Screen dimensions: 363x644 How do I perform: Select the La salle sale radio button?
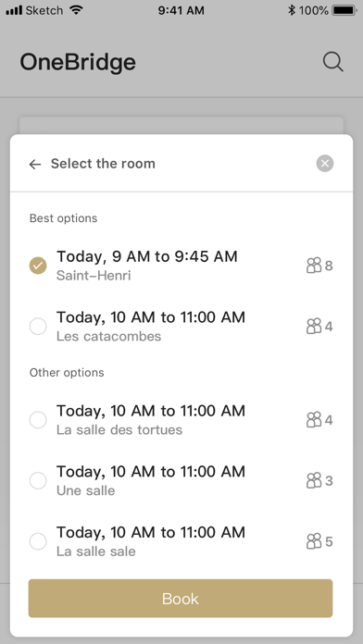[38, 541]
